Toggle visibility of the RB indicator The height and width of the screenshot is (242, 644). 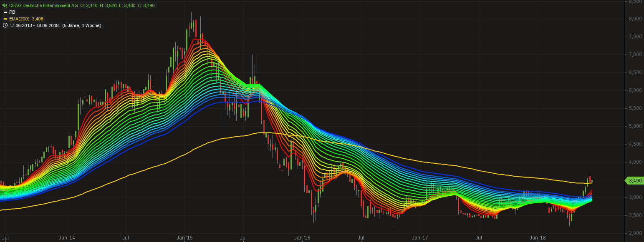(x=11, y=12)
